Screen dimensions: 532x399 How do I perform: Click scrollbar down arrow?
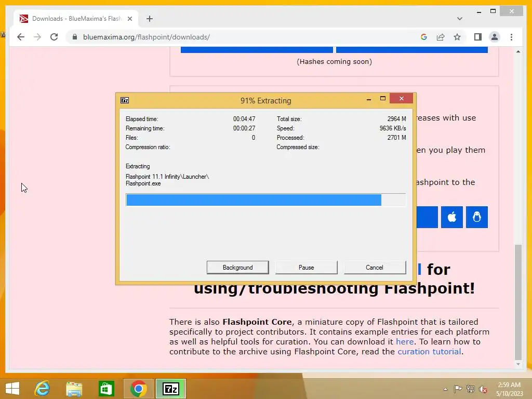(x=518, y=364)
